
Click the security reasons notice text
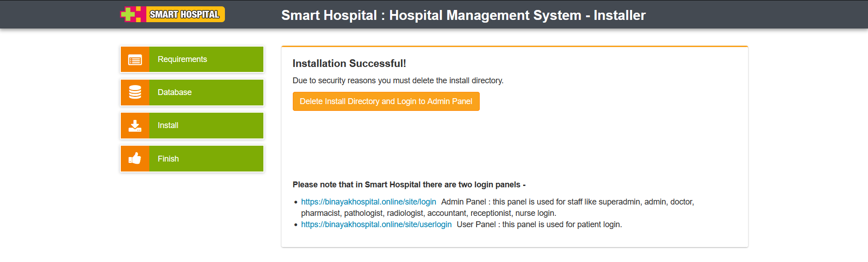click(x=398, y=81)
